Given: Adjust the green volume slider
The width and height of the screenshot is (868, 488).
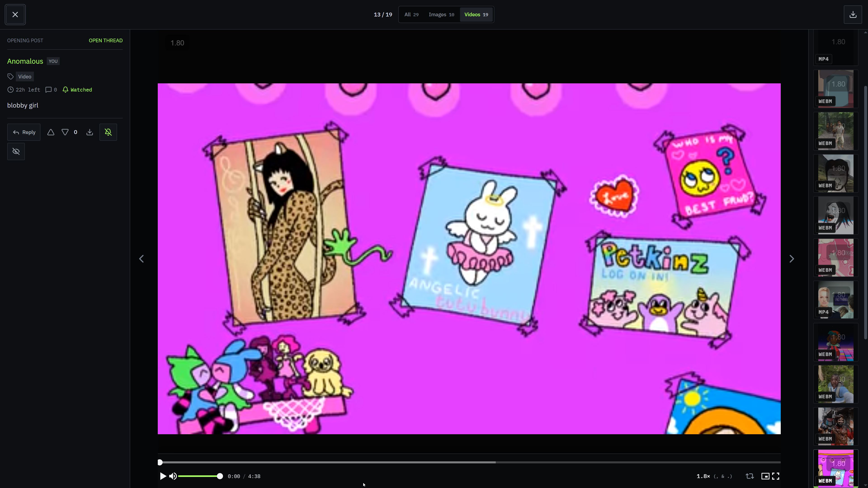Looking at the screenshot, I should pos(200,476).
